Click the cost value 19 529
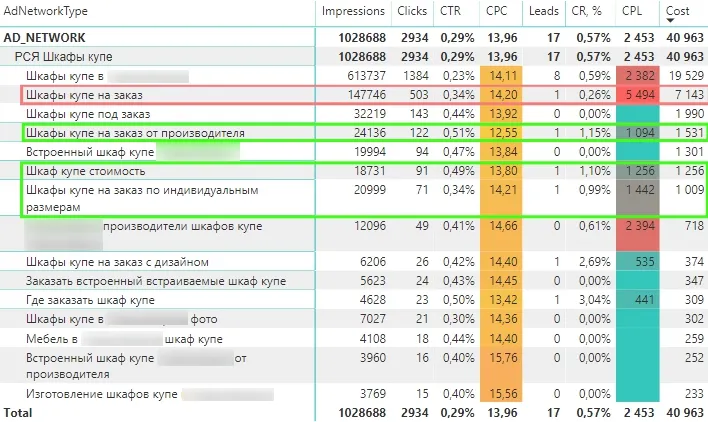This screenshot has height=422, width=708. [x=686, y=76]
